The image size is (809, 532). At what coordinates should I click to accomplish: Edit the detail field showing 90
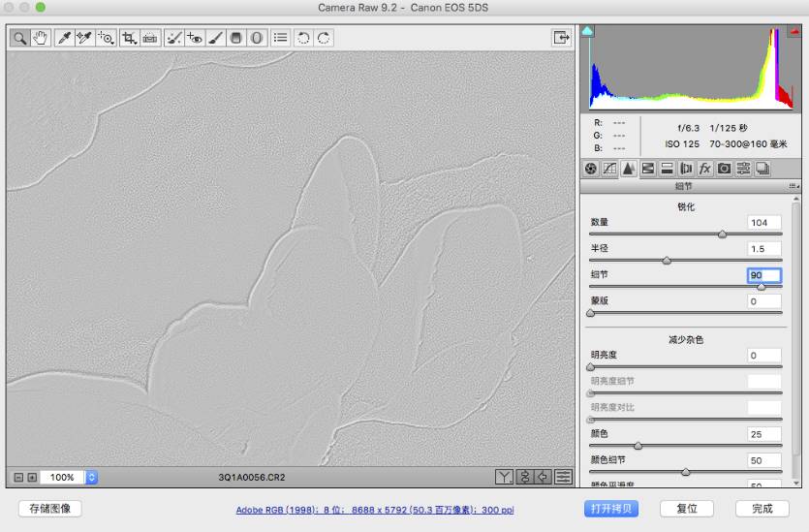click(x=764, y=275)
